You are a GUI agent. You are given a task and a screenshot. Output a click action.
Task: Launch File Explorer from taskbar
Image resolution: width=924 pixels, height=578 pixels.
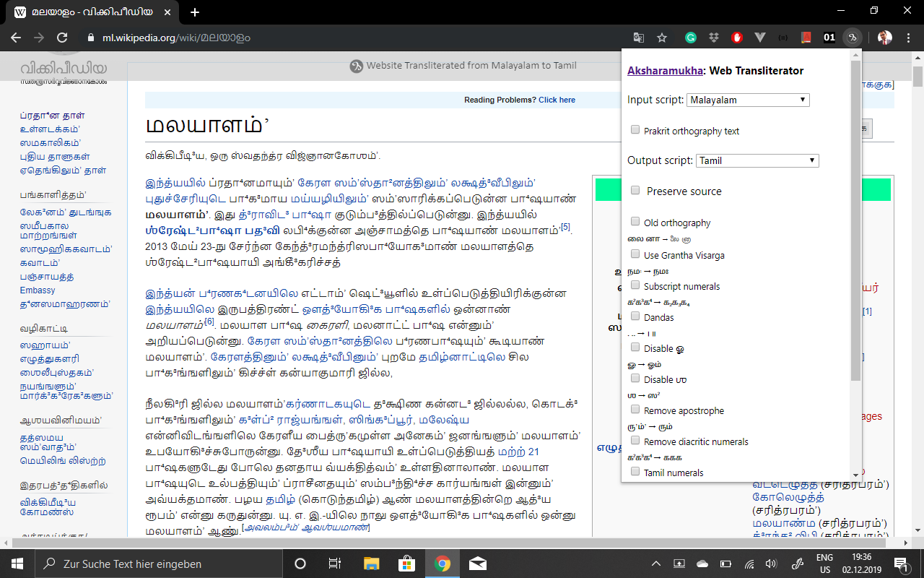[x=371, y=564]
